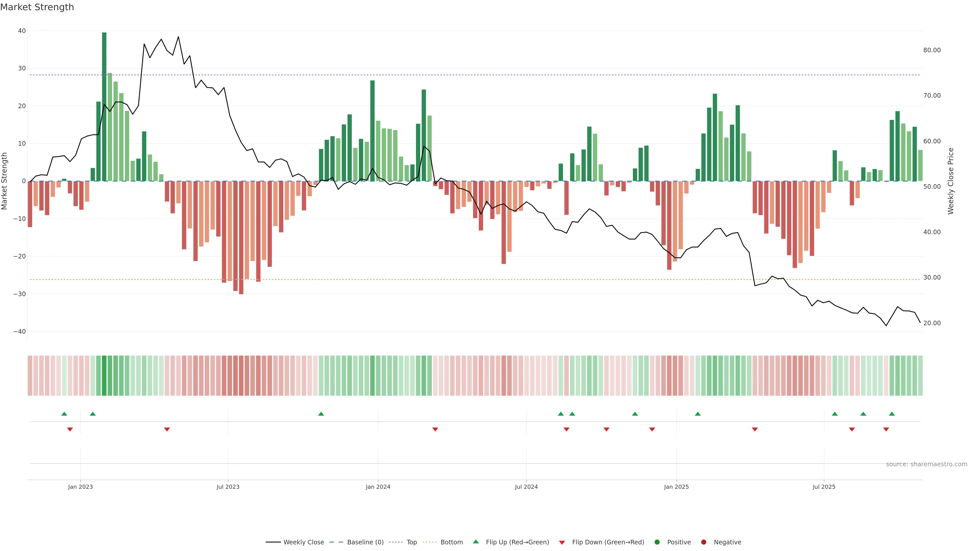Click Flip Down (Green→Red) legend triangle icon
Viewport: 980px width, 551px height.
[x=562, y=543]
